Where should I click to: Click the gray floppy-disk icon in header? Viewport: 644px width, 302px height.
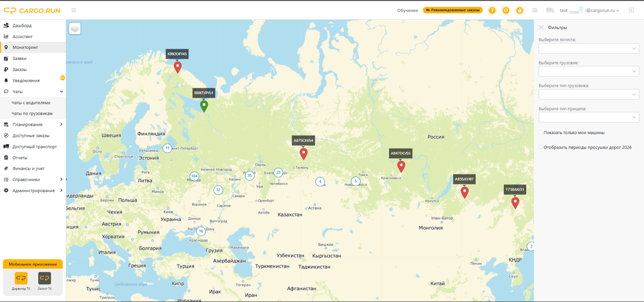tap(535, 10)
